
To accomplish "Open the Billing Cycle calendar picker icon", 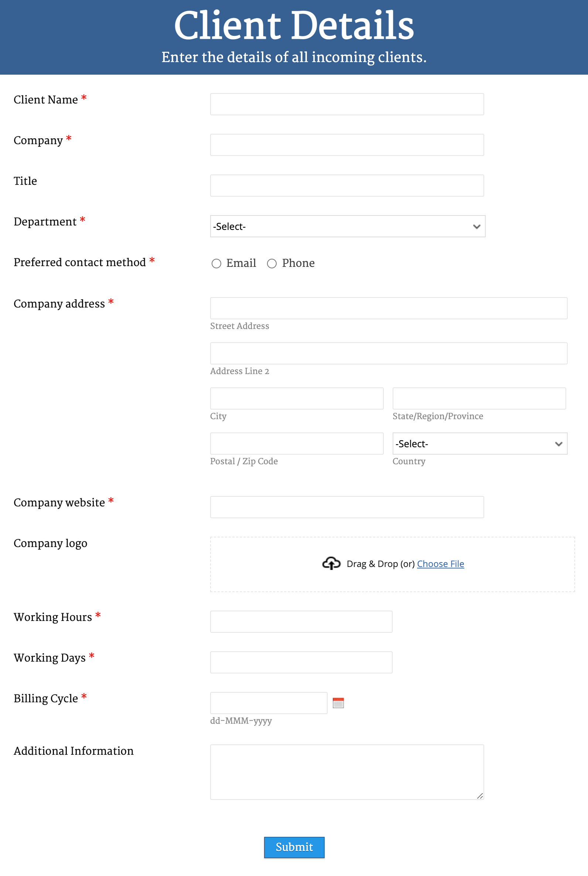I will click(x=338, y=703).
